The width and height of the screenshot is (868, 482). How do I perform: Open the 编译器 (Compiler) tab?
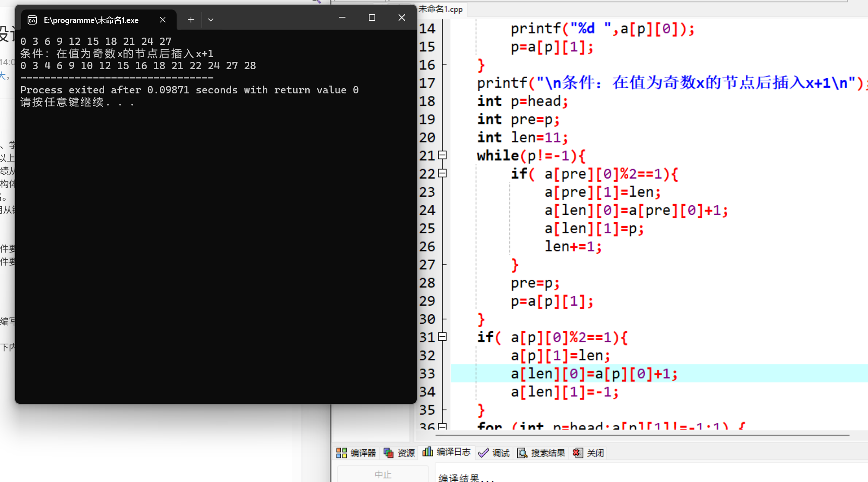356,453
